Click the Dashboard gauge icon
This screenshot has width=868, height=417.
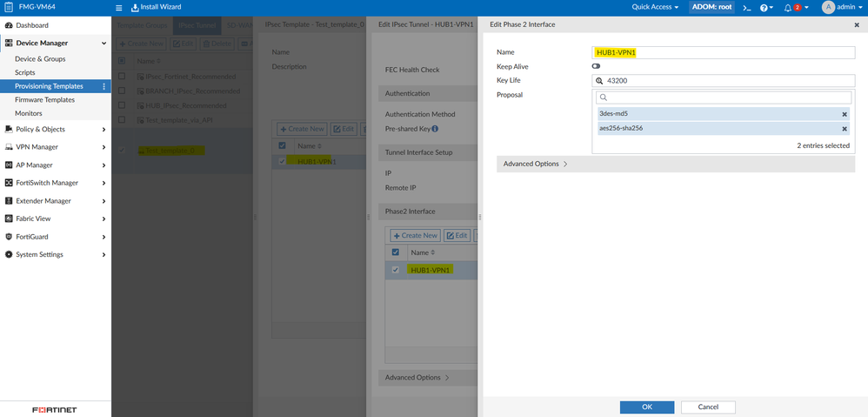click(9, 25)
